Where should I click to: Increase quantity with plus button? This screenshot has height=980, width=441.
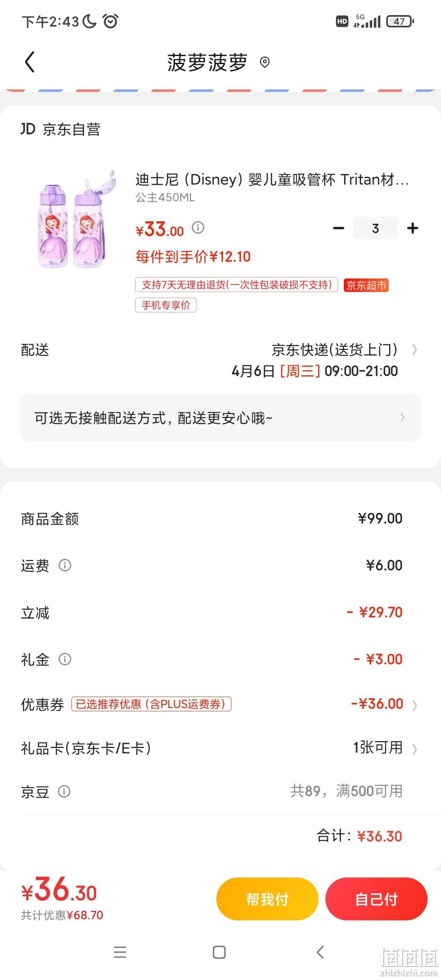click(x=413, y=228)
